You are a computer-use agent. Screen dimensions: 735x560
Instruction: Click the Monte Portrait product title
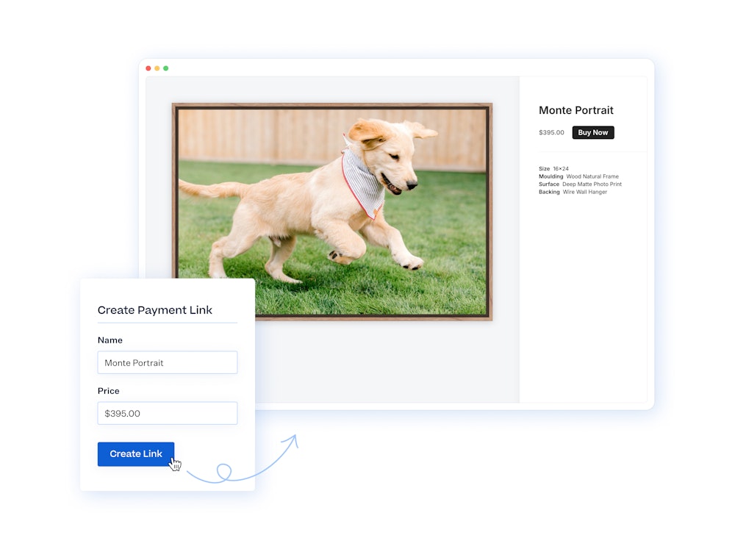point(576,110)
